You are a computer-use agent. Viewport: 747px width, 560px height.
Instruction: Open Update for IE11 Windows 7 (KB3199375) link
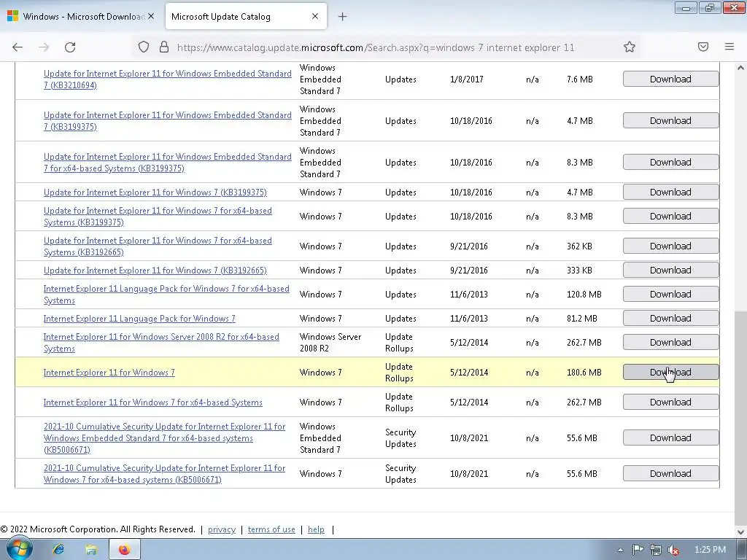point(155,192)
